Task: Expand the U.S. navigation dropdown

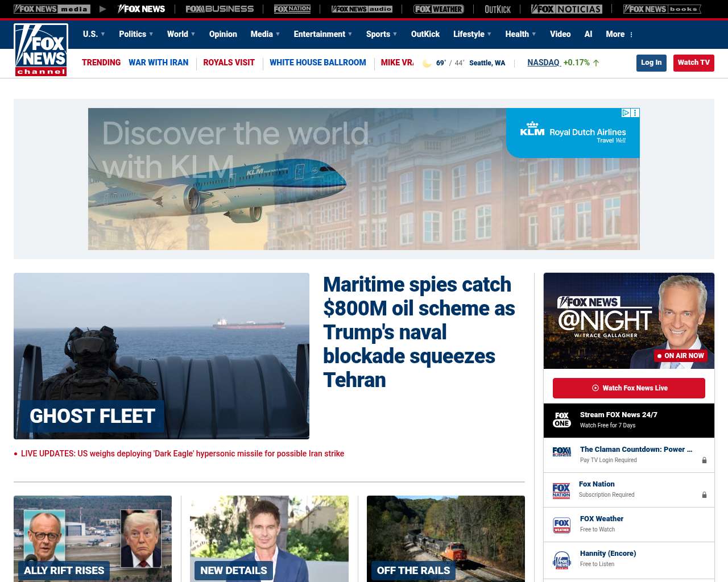Action: (94, 34)
